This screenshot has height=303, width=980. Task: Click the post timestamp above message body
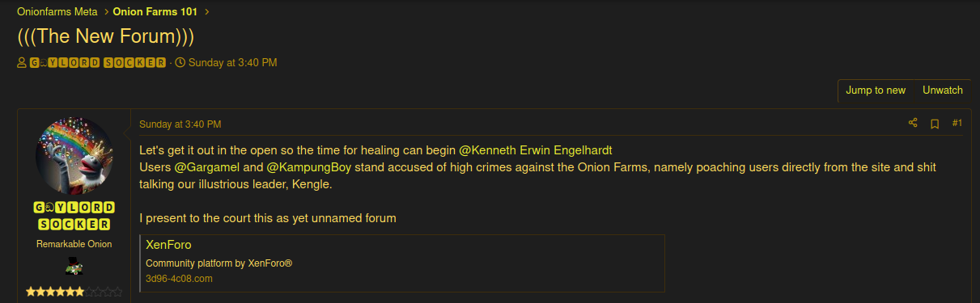pyautogui.click(x=180, y=124)
